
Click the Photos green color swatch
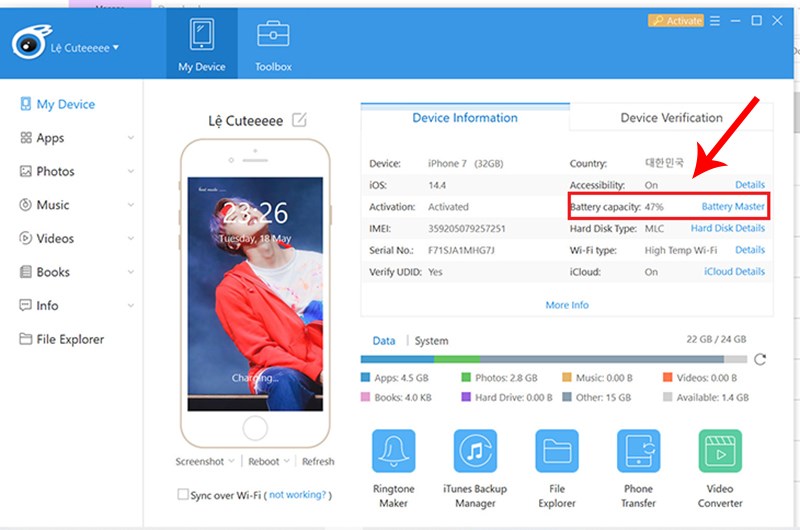pos(466,377)
